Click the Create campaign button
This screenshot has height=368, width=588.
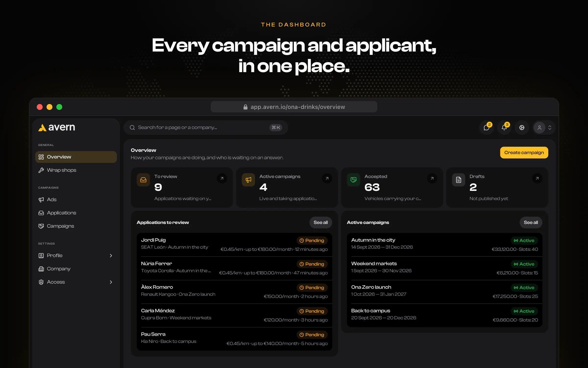coord(524,153)
